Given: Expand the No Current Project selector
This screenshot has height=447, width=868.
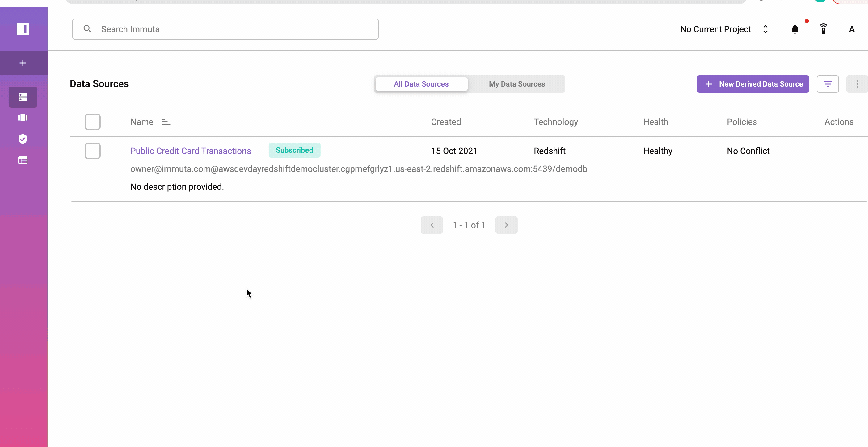Looking at the screenshot, I should point(724,29).
